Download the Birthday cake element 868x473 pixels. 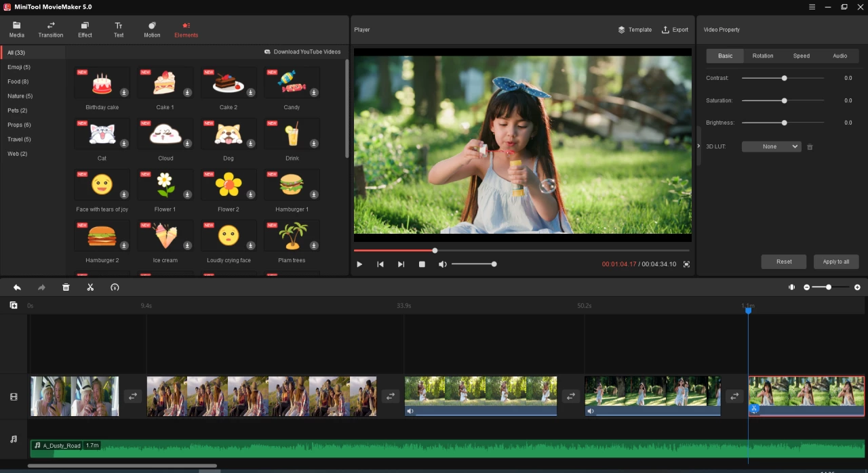click(x=124, y=93)
